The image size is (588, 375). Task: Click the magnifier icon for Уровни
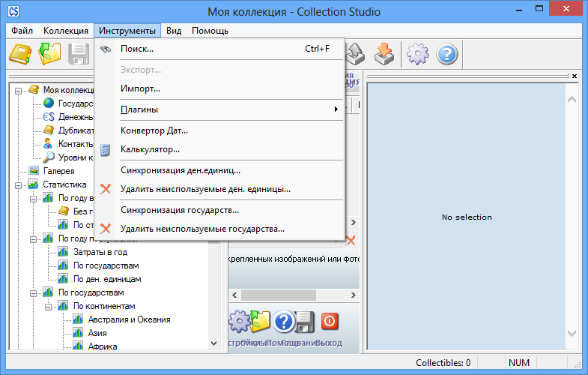click(x=49, y=157)
